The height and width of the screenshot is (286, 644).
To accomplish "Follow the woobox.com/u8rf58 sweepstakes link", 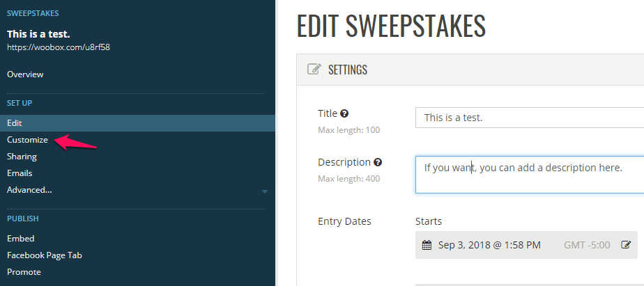I will click(59, 47).
